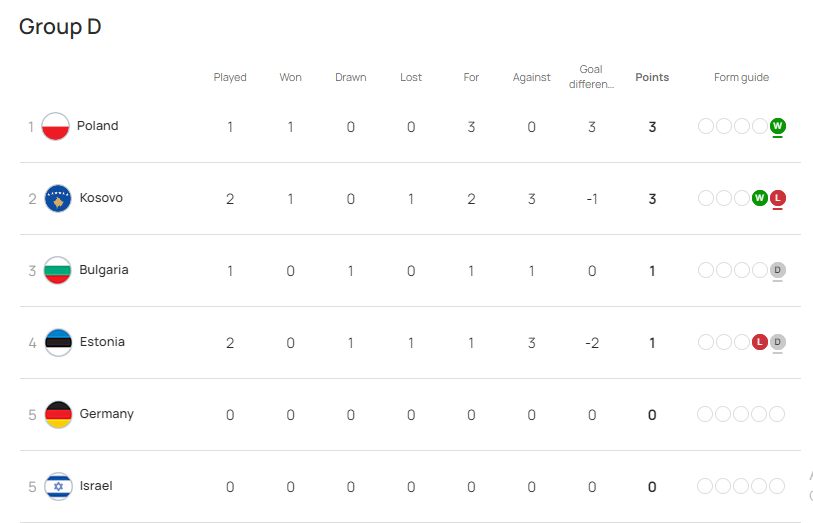The height and width of the screenshot is (523, 813).
Task: Click the Played column header
Action: (230, 78)
